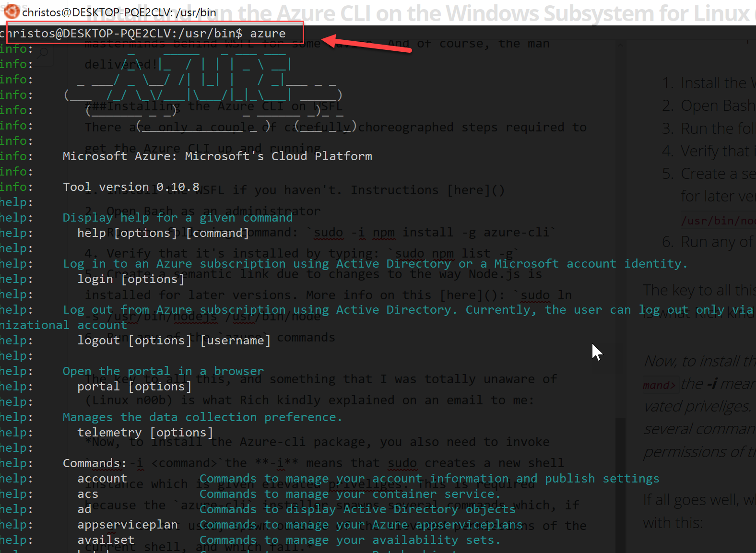Click the 'login [options]' usage line
The image size is (756, 553).
[x=131, y=279]
